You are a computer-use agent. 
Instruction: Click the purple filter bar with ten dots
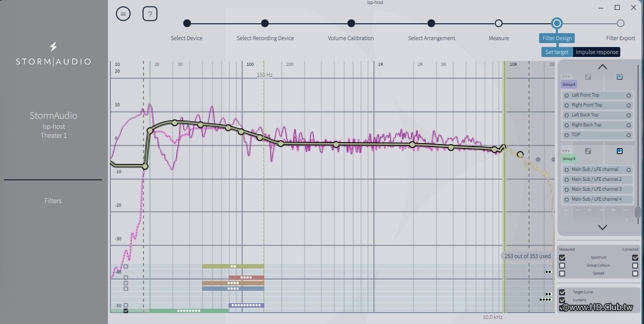246,305
